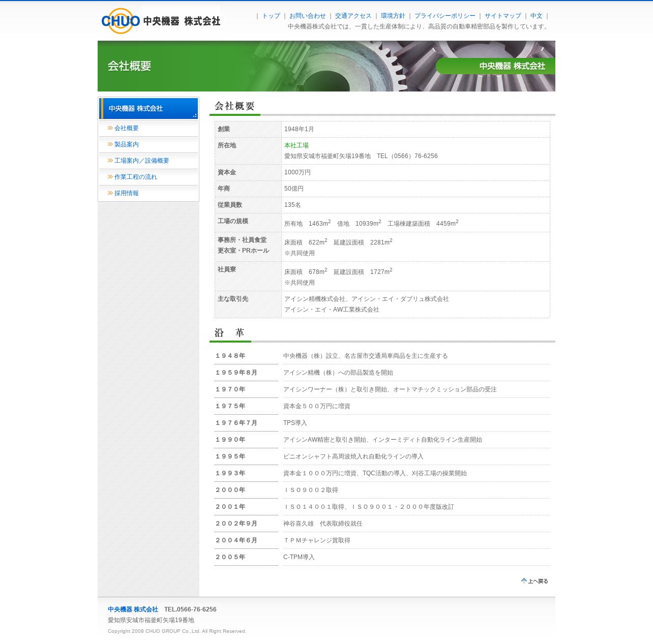Click the １９９０年 history entry

230,440
